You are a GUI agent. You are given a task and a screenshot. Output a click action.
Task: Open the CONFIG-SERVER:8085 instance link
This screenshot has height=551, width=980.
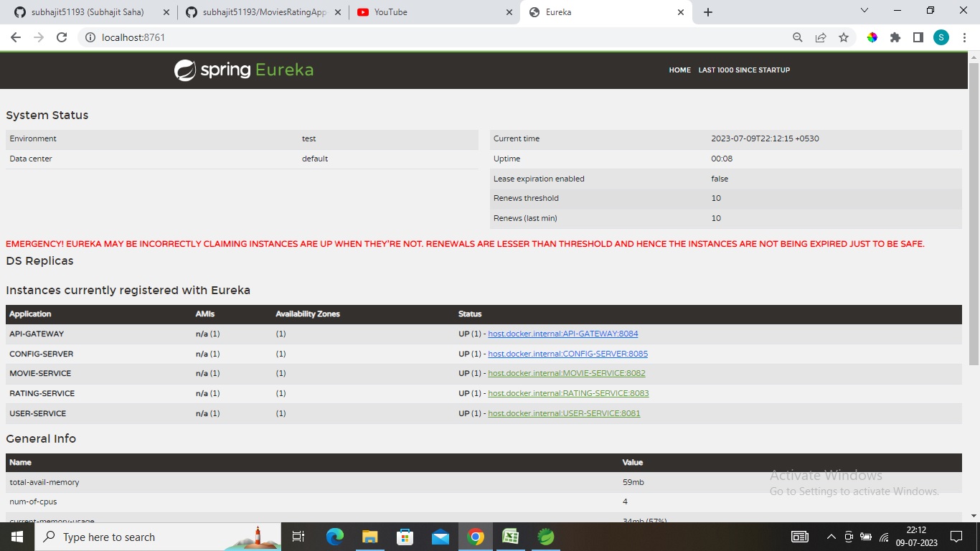click(x=568, y=354)
